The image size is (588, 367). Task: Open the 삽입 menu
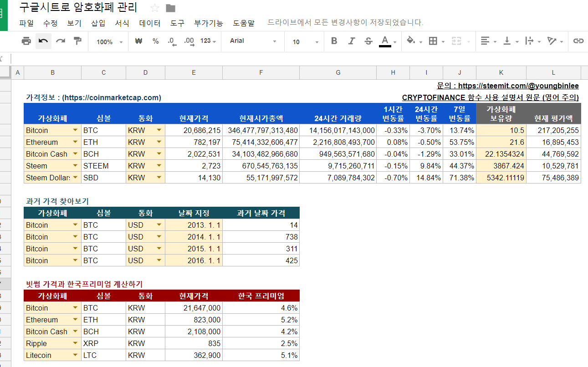(x=98, y=23)
